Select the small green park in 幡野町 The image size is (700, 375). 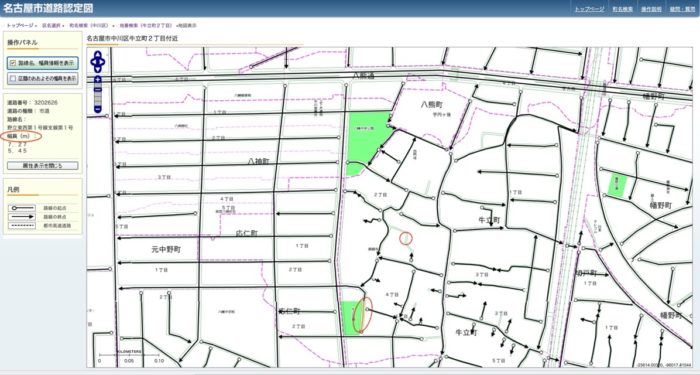pos(617,184)
